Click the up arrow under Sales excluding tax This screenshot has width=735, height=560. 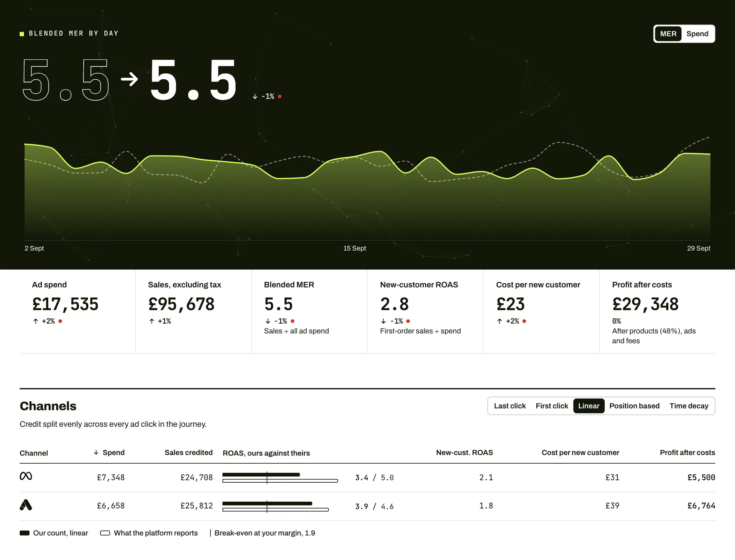pyautogui.click(x=152, y=321)
